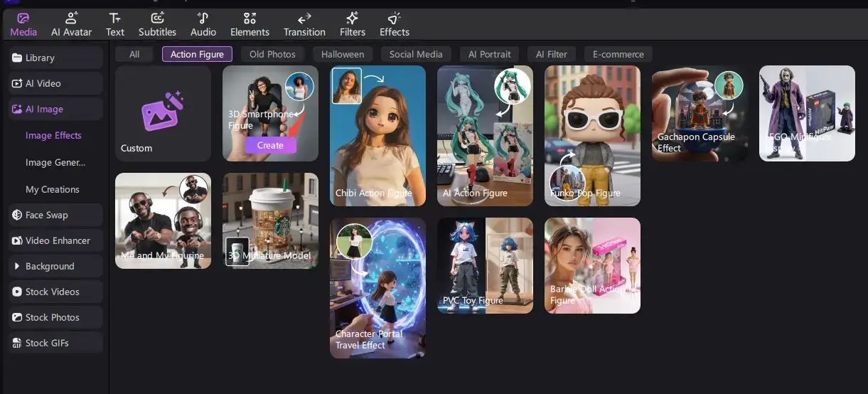
Task: Click the Effects toolbar icon
Action: click(x=395, y=19)
